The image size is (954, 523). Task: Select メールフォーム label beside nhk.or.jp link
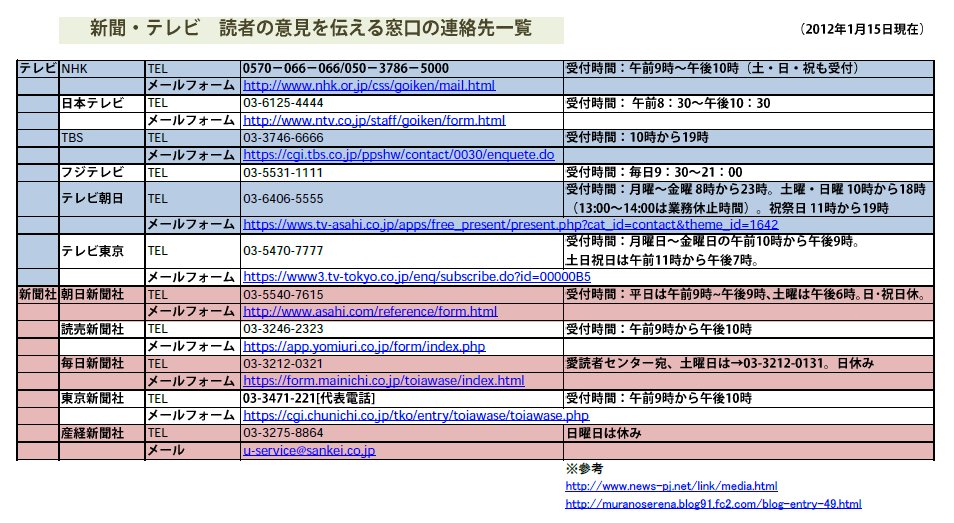[193, 86]
